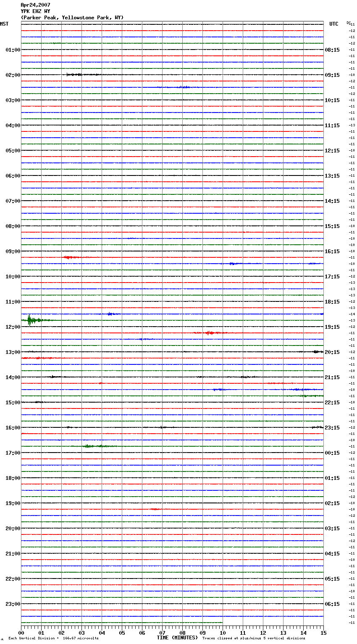Pick the 07:00 MST time label
The image size is (357, 644).
click(x=13, y=201)
